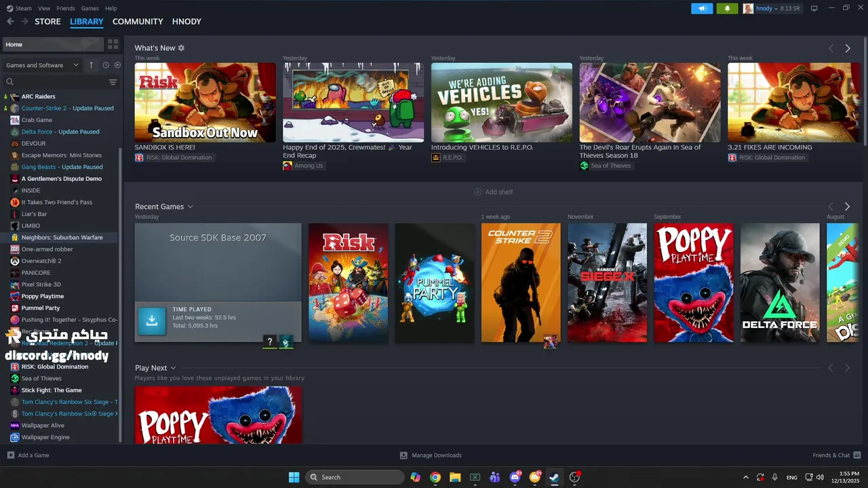Open the announcements megaphone button
The height and width of the screenshot is (488, 868).
point(702,8)
